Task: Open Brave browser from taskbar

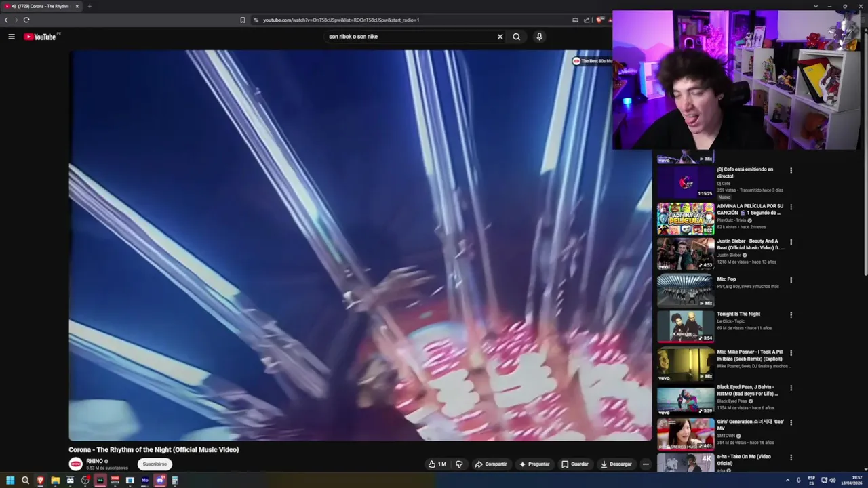Action: click(x=40, y=481)
